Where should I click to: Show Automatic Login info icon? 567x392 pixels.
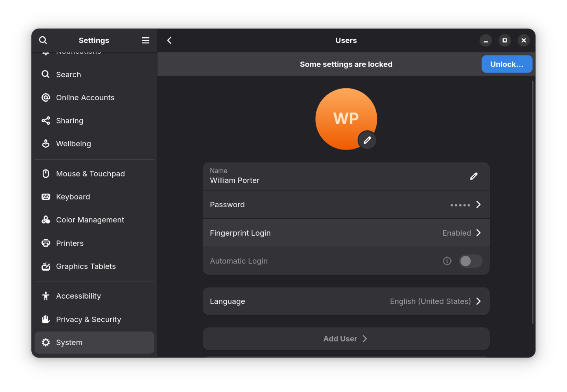coord(447,261)
